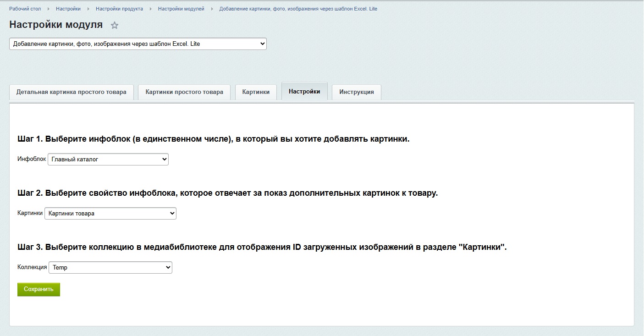Open the Картинки простого товара tab

pos(184,92)
